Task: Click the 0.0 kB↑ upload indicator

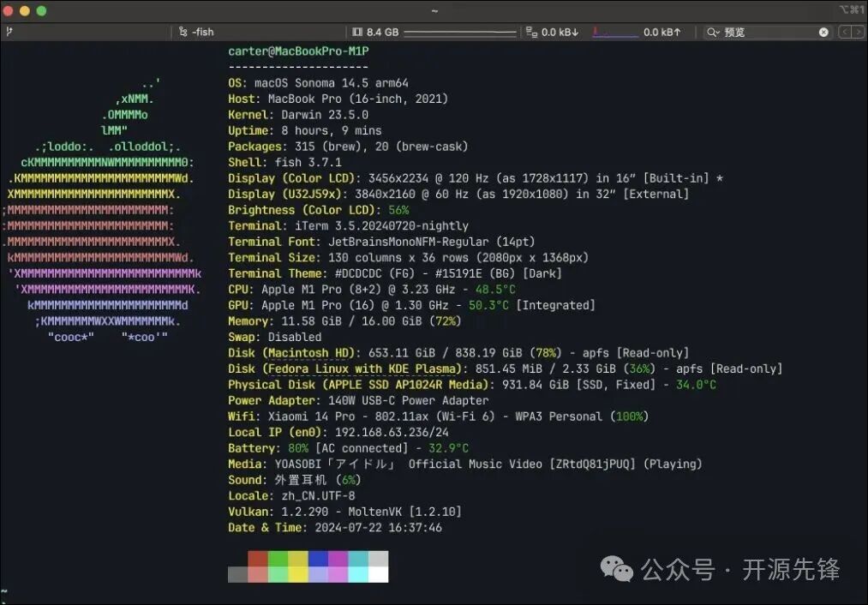Action: coord(662,32)
